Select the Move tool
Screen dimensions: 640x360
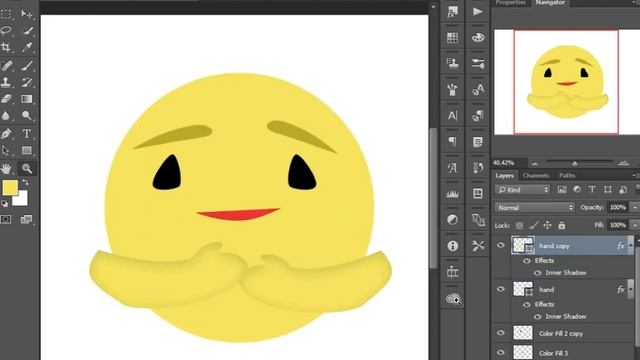(x=27, y=14)
